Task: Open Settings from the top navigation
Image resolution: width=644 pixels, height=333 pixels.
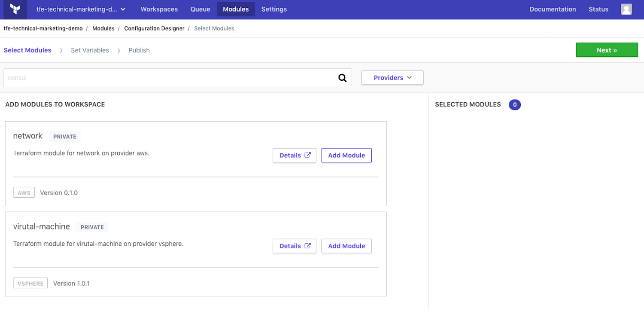Action: 274,9
